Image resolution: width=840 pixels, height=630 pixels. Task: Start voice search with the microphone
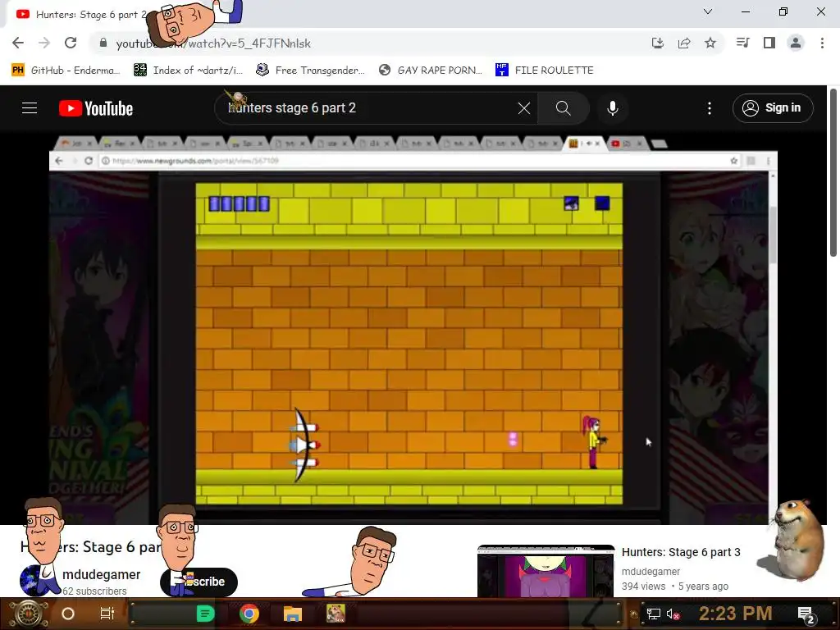(x=613, y=108)
